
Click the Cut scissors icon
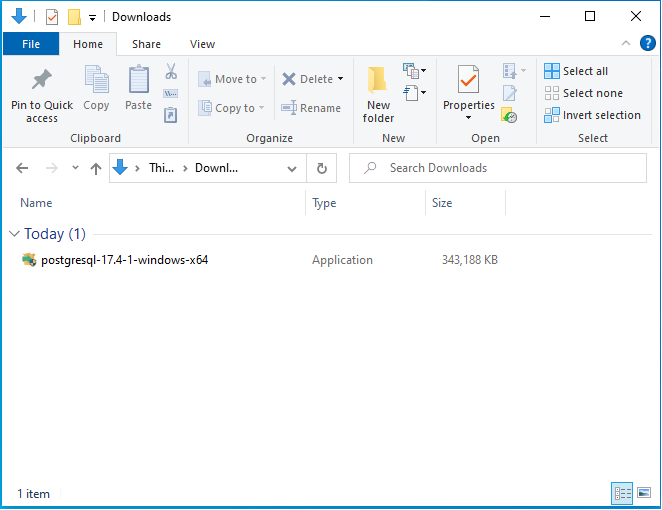[171, 72]
